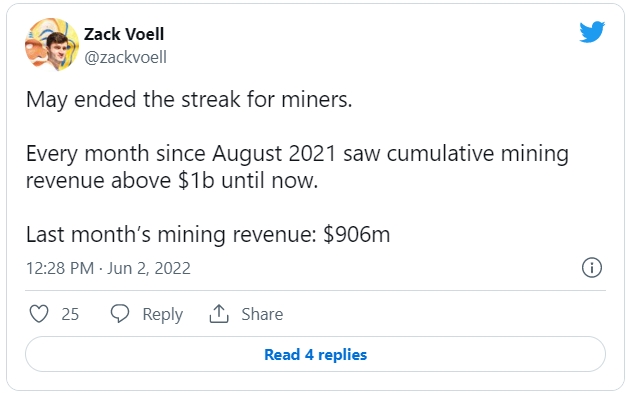Click the Reply text label
This screenshot has height=393, width=626.
click(162, 314)
